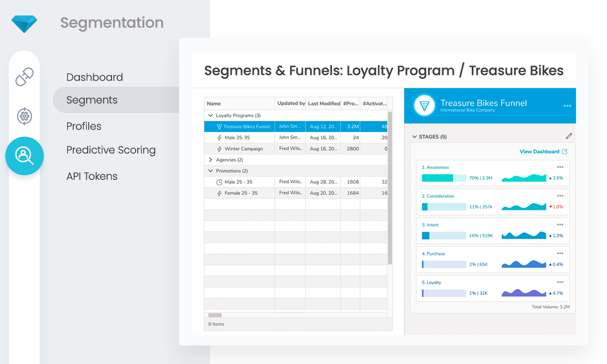This screenshot has height=364, width=607.
Task: Expand the Agencies group
Action: 211,160
